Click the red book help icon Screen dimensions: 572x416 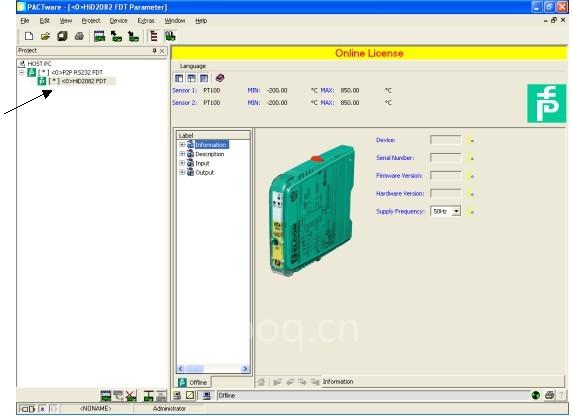point(220,78)
